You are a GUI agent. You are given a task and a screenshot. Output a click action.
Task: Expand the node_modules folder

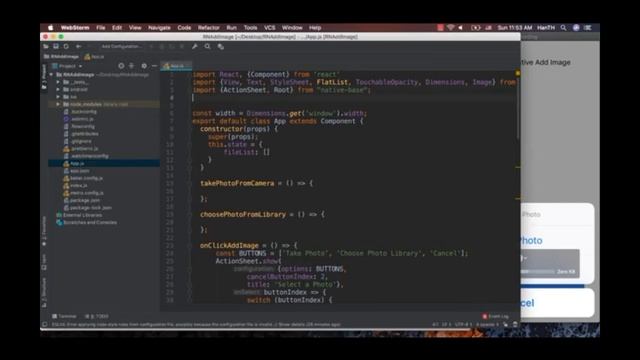[58, 104]
